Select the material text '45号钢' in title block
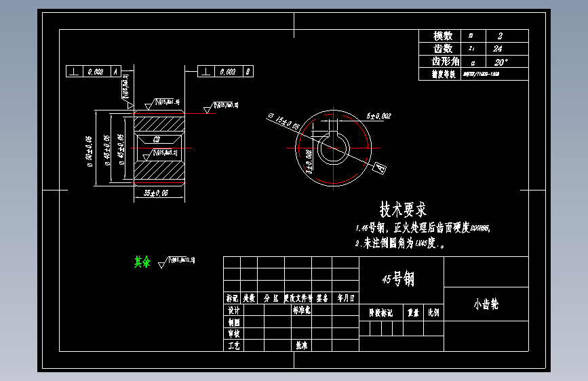Image resolution: width=588 pixels, height=381 pixels. pyautogui.click(x=398, y=279)
